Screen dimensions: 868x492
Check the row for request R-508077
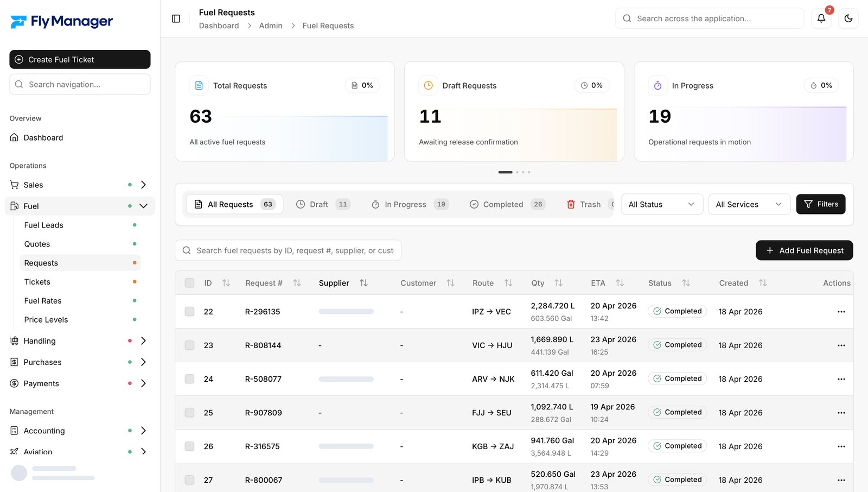[189, 379]
